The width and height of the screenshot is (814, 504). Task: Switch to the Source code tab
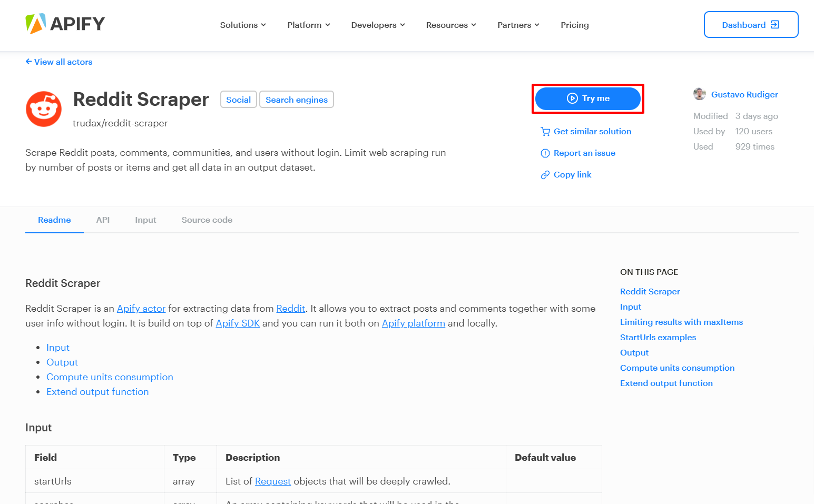tap(207, 220)
